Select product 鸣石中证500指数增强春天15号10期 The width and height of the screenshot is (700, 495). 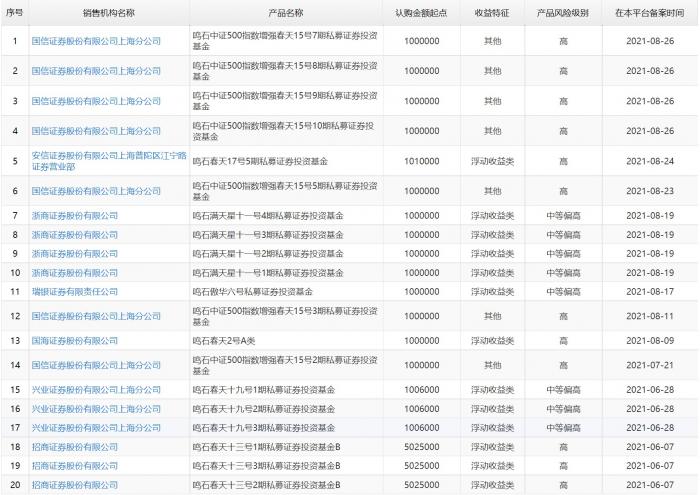[x=283, y=131]
